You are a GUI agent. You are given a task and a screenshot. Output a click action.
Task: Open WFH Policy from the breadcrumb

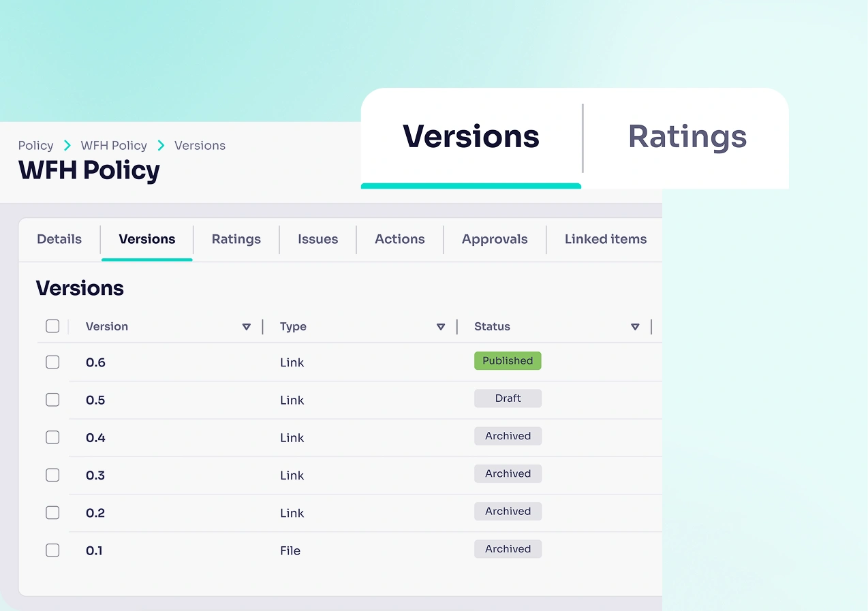click(x=113, y=145)
